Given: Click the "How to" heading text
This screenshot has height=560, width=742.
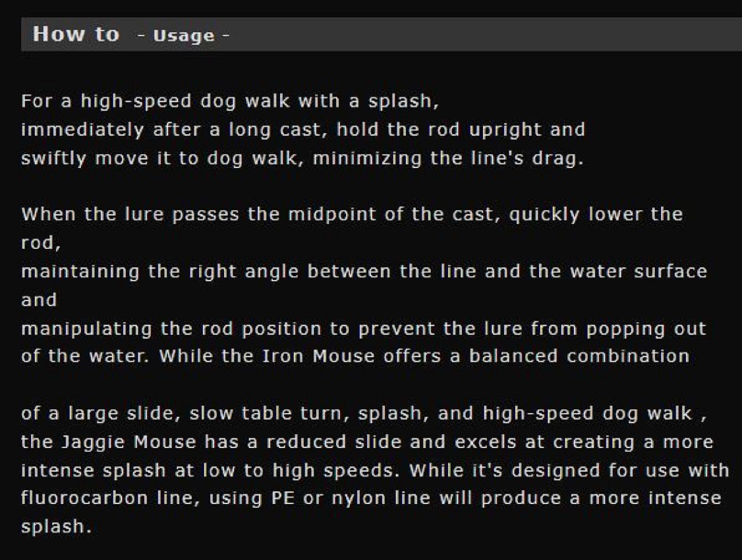Looking at the screenshot, I should coord(76,34).
